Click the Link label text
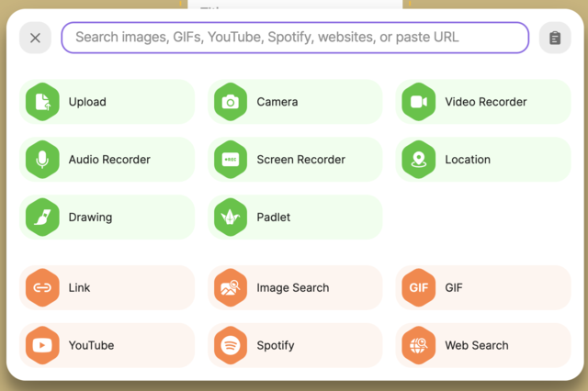The width and height of the screenshot is (588, 391). [79, 287]
